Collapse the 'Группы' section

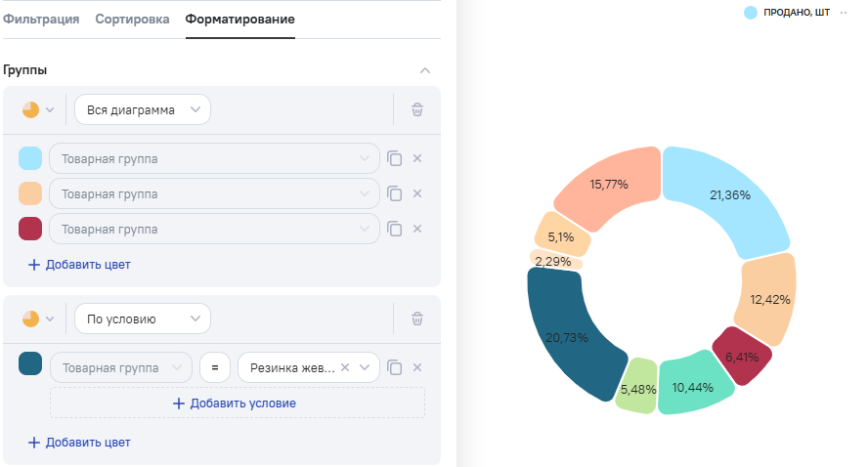tap(424, 70)
